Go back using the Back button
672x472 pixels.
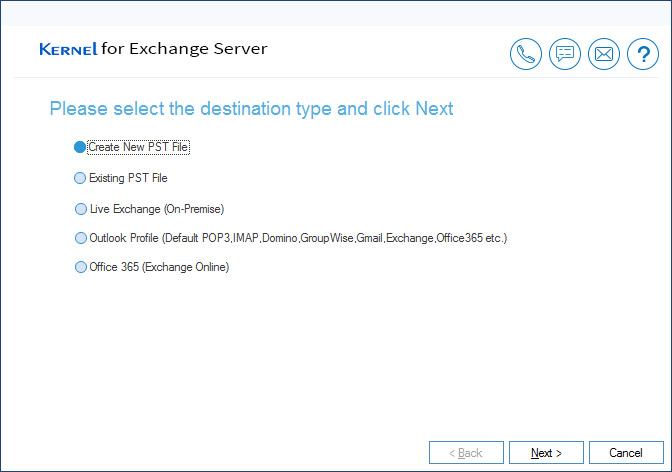point(466,453)
